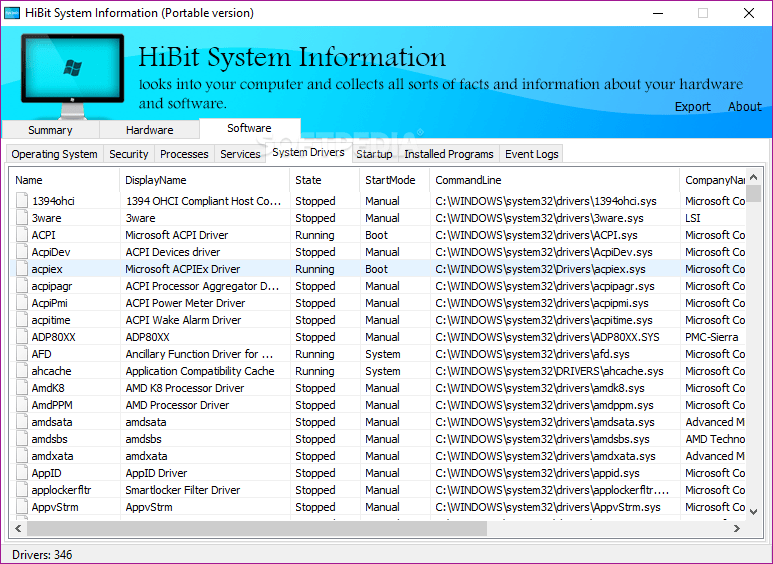Image resolution: width=773 pixels, height=564 pixels.
Task: Click the horizontal scrollbar left arrow
Action: click(18, 529)
